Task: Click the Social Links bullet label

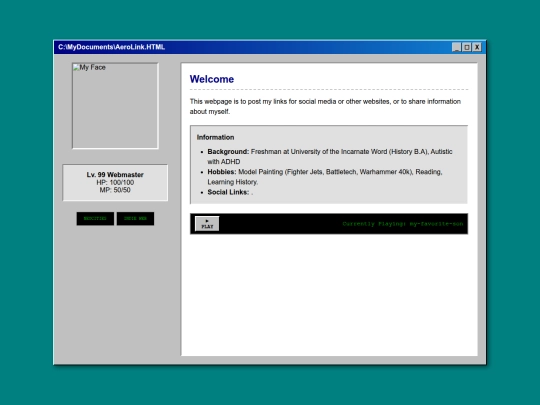Action: 228,192
